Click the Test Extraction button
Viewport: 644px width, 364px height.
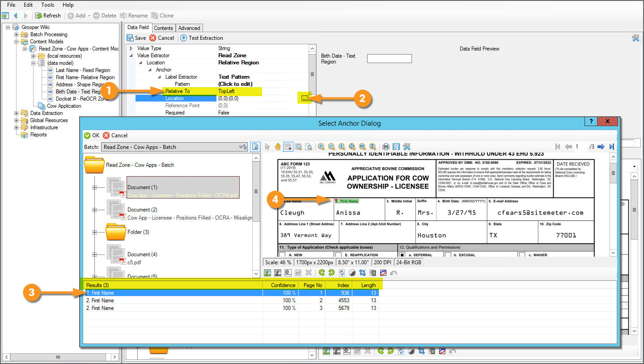(202, 38)
